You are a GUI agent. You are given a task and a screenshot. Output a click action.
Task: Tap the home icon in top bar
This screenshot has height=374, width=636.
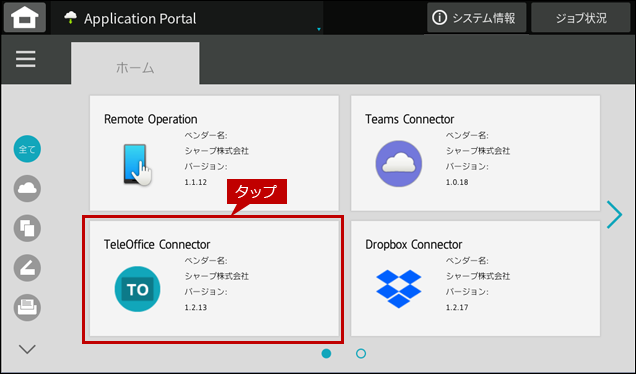25,18
